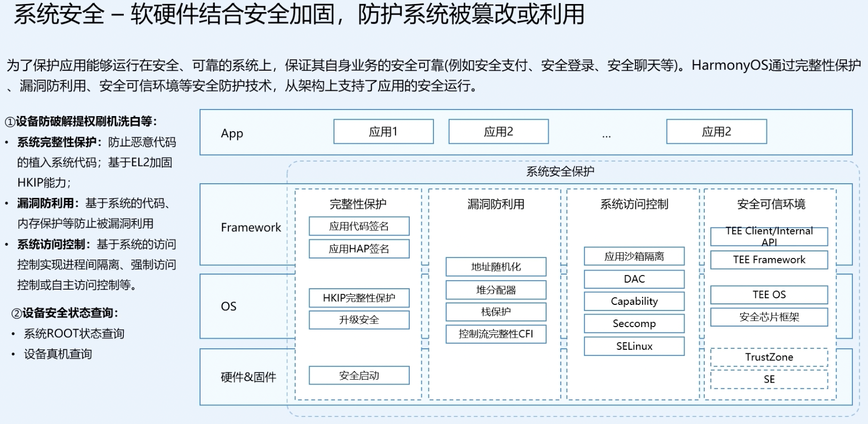The image size is (868, 424).
Task: Select the Seccomp box
Action: [x=635, y=324]
